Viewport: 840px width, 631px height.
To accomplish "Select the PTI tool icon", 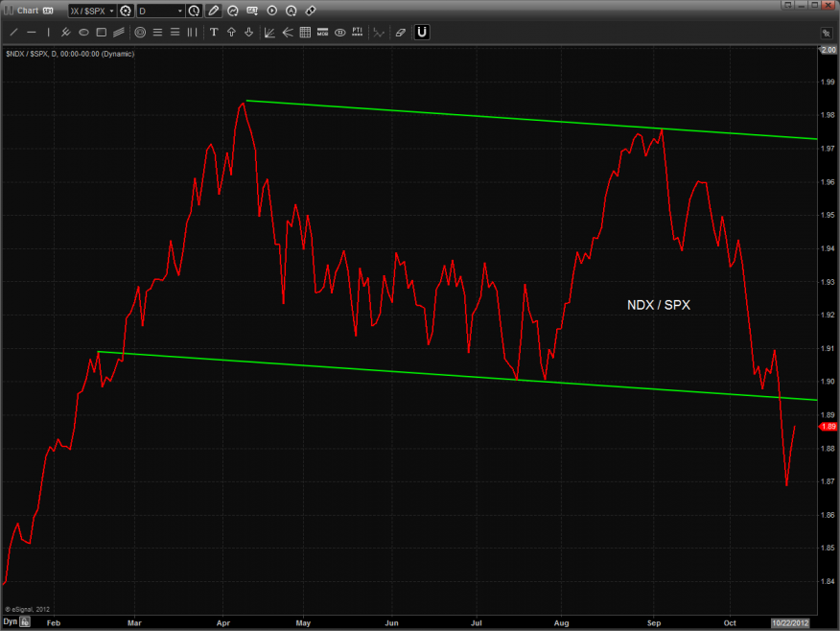I will click(x=358, y=33).
